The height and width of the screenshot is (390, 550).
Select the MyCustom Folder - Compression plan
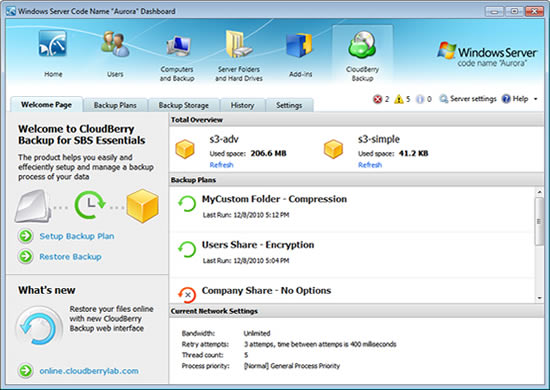[x=352, y=208]
